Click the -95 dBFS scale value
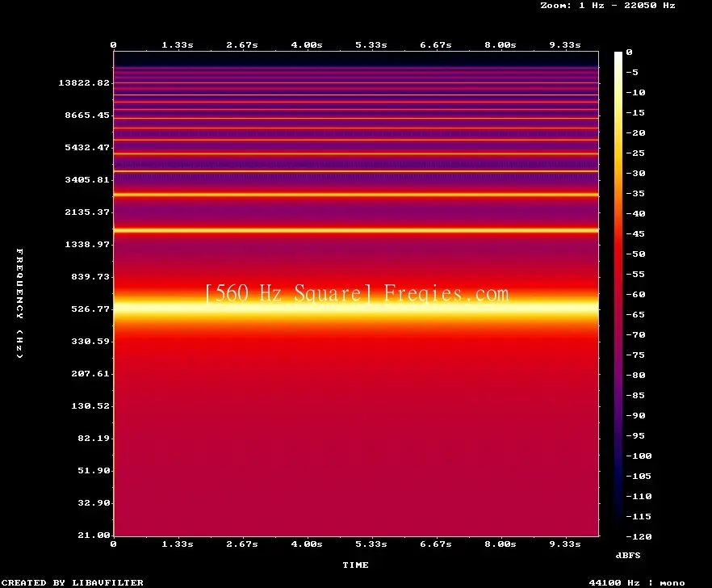 pyautogui.click(x=635, y=436)
